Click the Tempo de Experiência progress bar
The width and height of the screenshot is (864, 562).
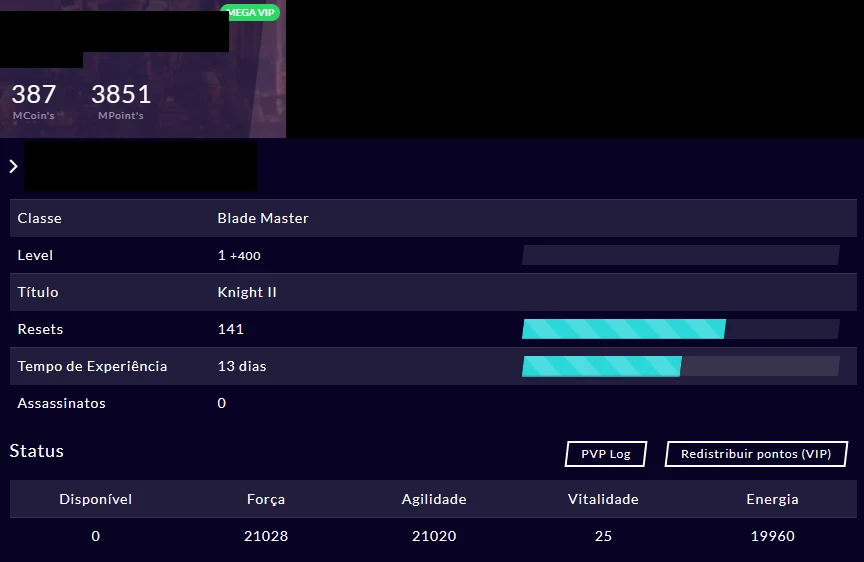pyautogui.click(x=681, y=366)
